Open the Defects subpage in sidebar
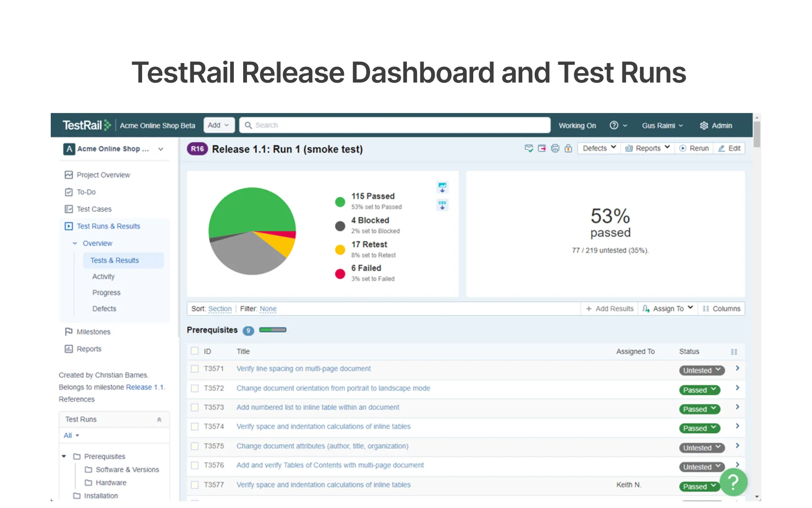Image resolution: width=812 pixels, height=508 pixels. click(x=104, y=309)
